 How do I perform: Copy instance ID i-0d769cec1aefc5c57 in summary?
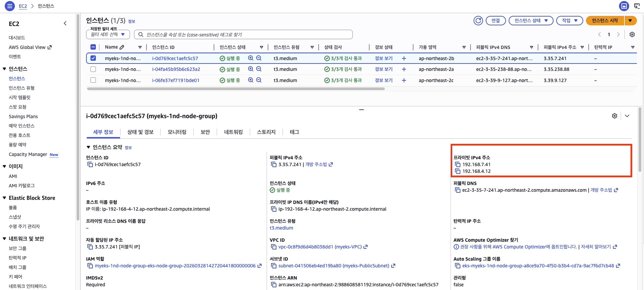[x=90, y=164]
